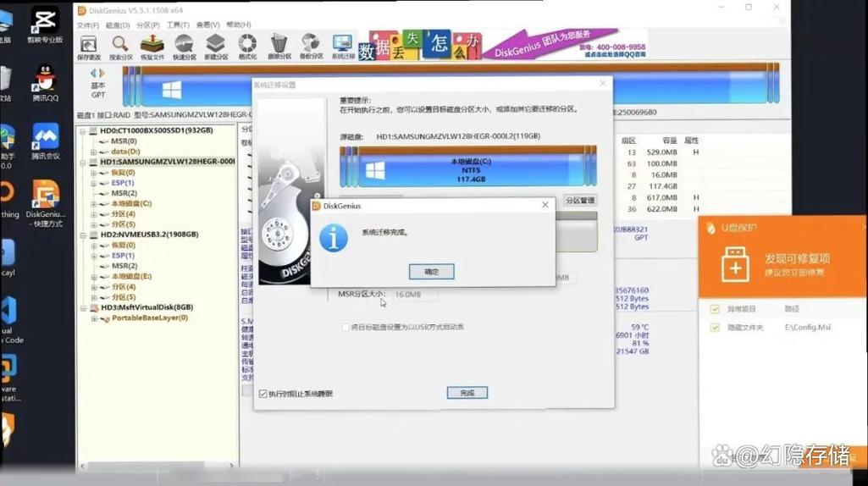Viewport: 868px width, 486px height.
Task: Click 发现可修复项 in the orange panel
Action: [797, 258]
